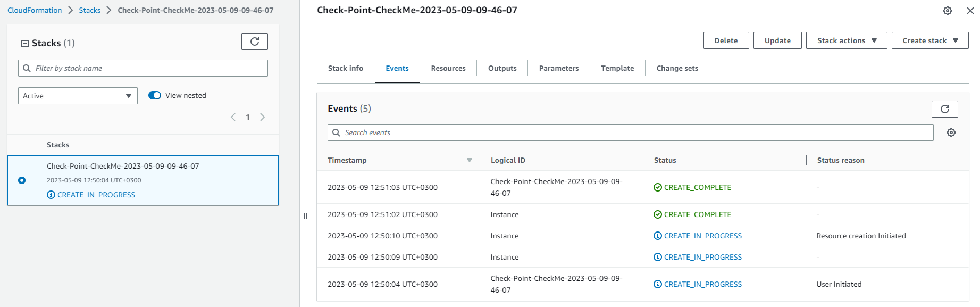Open stack detail settings gear at top
Screen dimensions: 980x307
[x=948, y=11]
